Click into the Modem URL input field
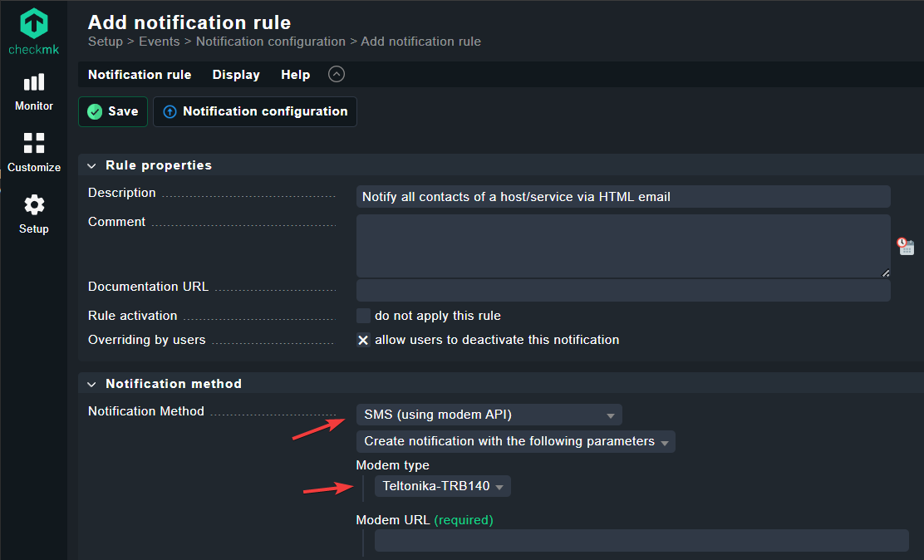Viewport: 924px width, 560px height. [641, 540]
